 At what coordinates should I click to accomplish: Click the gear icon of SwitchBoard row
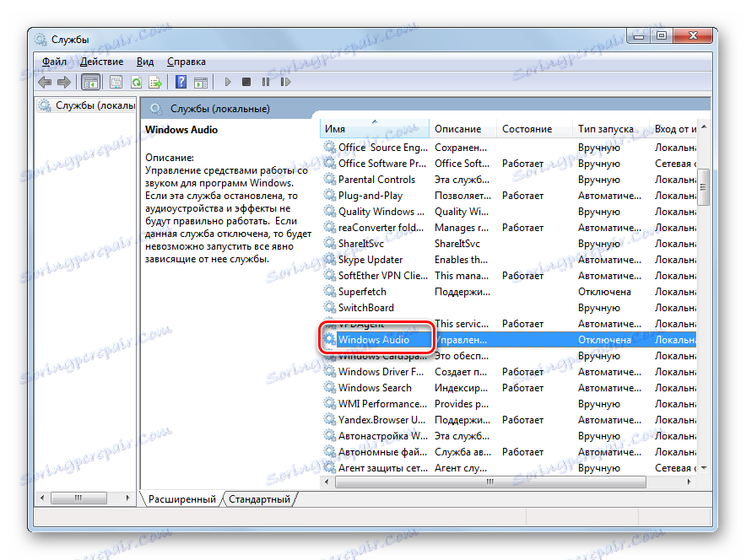point(329,307)
